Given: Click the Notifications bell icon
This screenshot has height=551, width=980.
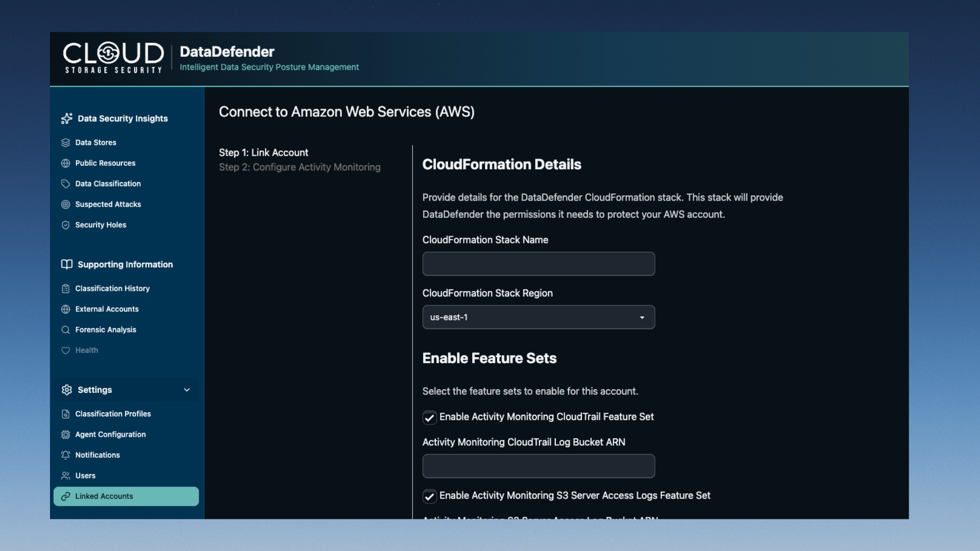Looking at the screenshot, I should pos(65,455).
